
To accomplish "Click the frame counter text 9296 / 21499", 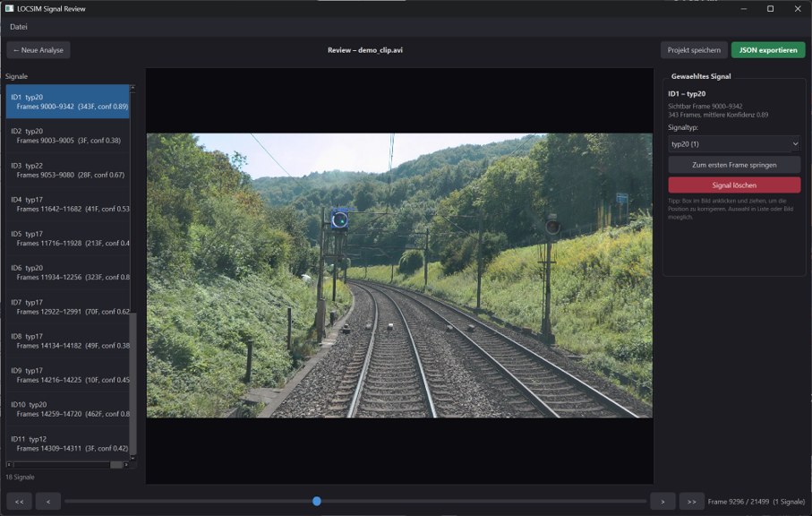I will click(739, 502).
